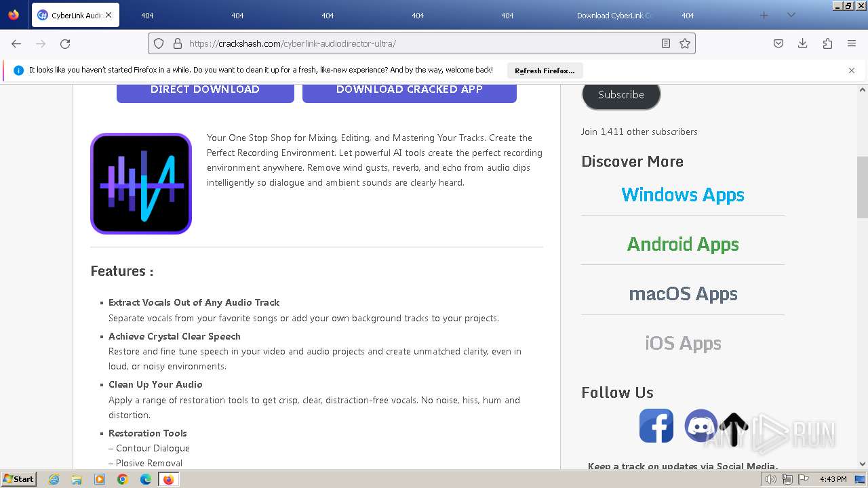This screenshot has height=488, width=868.
Task: Click the 'Achieve Crystal Clear Speech' feature text
Action: pyautogui.click(x=174, y=336)
